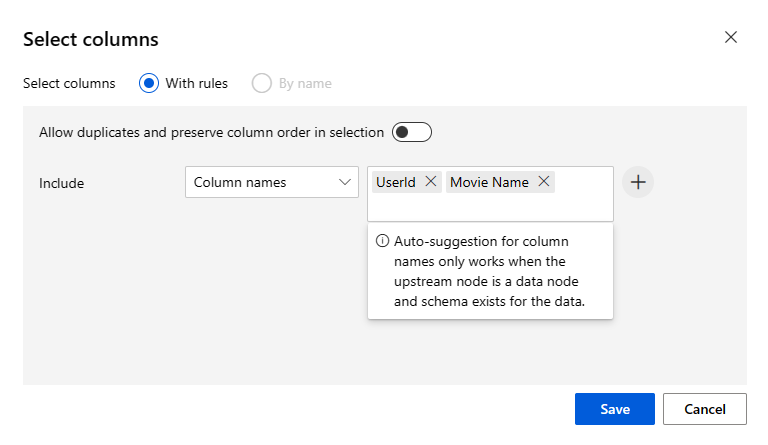The height and width of the screenshot is (445, 768).
Task: Select the With rules radio option
Action: pos(149,83)
